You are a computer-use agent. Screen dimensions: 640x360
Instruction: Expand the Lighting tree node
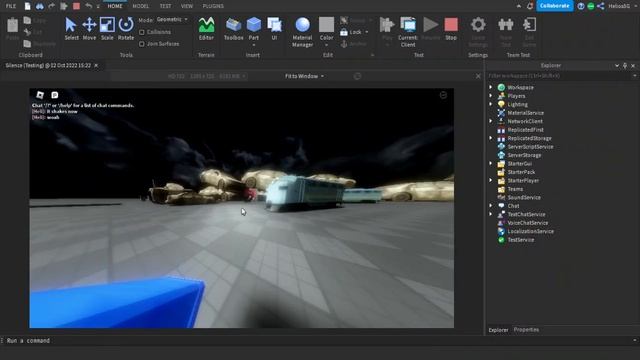click(491, 104)
